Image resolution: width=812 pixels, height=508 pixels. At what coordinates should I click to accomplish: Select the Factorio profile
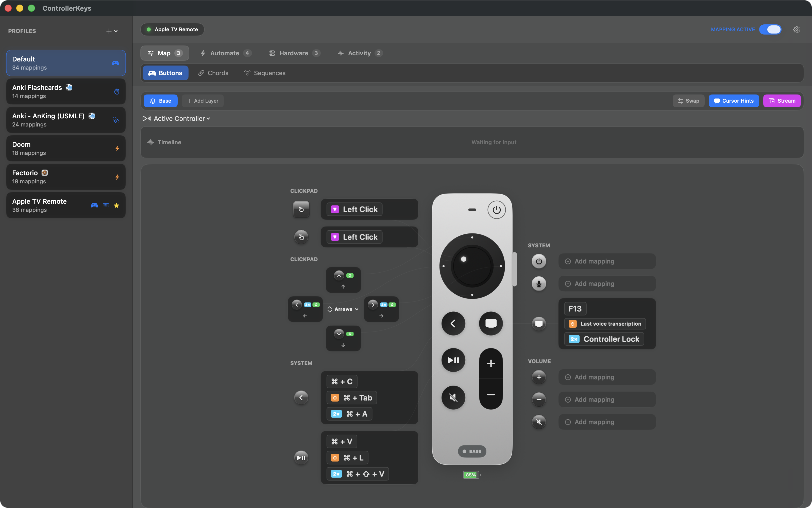tap(66, 177)
